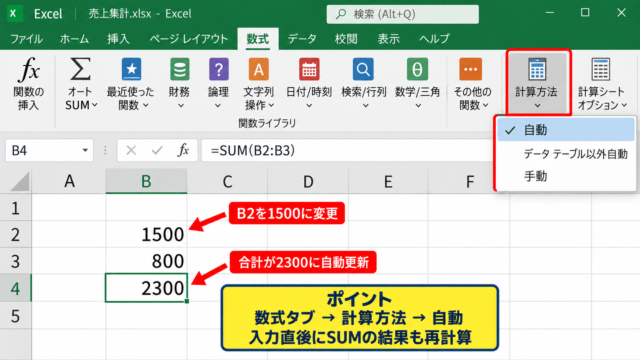The height and width of the screenshot is (360, 640).
Task: Select row 3 header
Action: [x=16, y=261]
